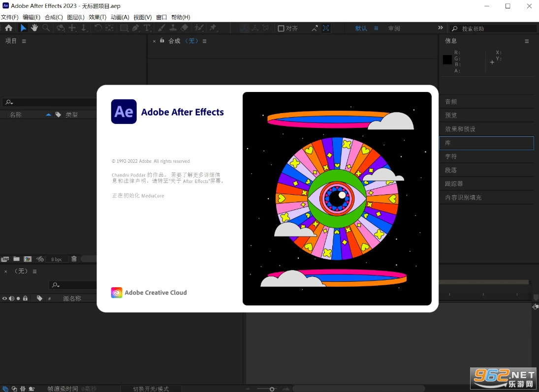Open the 合成 panel menu
Viewport: 539px width, 392px height.
coord(205,41)
